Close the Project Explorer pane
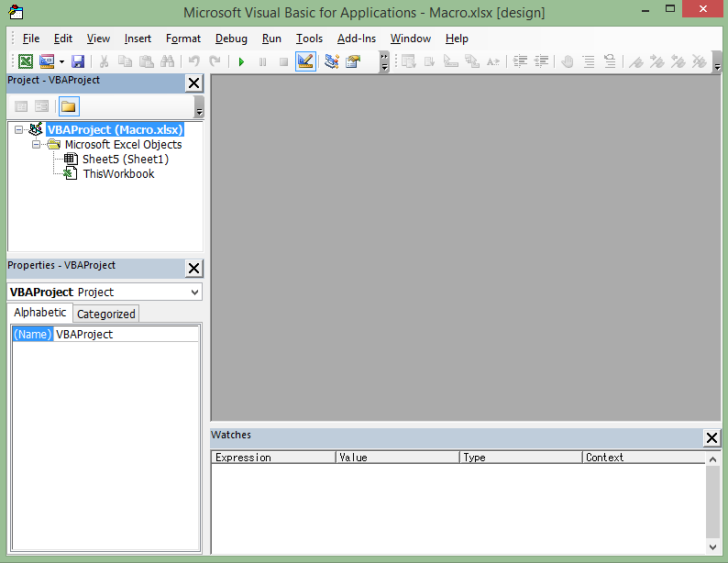The width and height of the screenshot is (728, 563). (x=193, y=83)
